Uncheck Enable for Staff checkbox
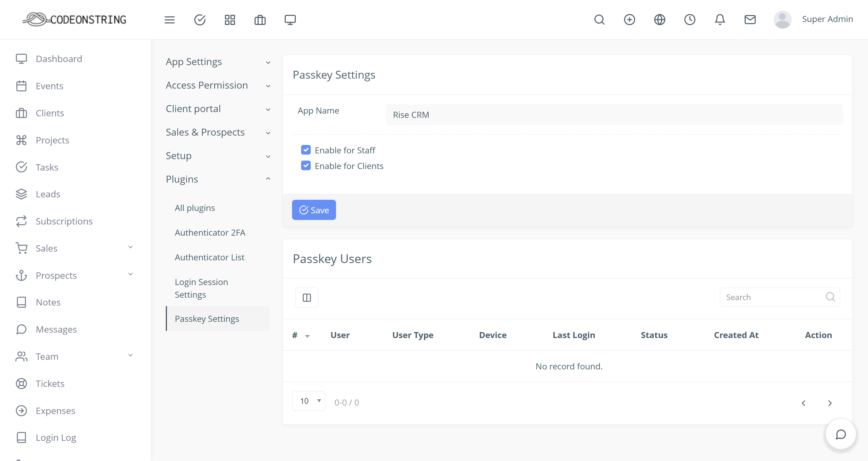This screenshot has height=461, width=868. click(x=306, y=150)
